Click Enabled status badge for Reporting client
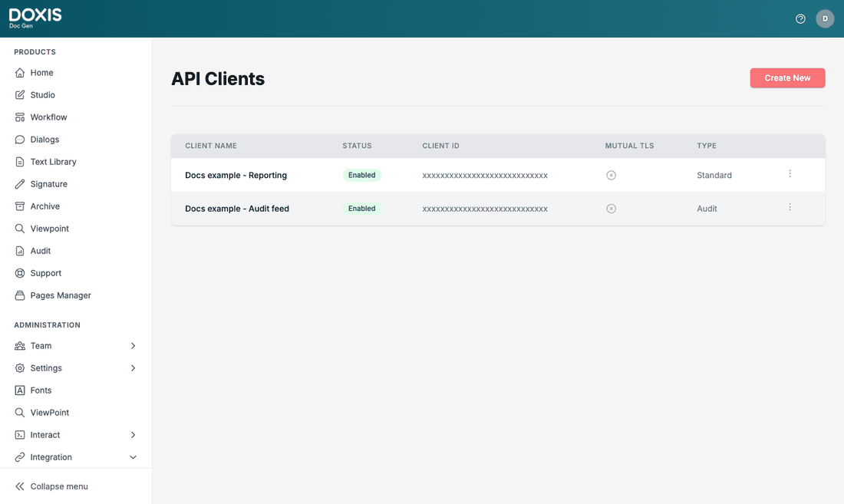Image resolution: width=844 pixels, height=504 pixels. coord(361,176)
